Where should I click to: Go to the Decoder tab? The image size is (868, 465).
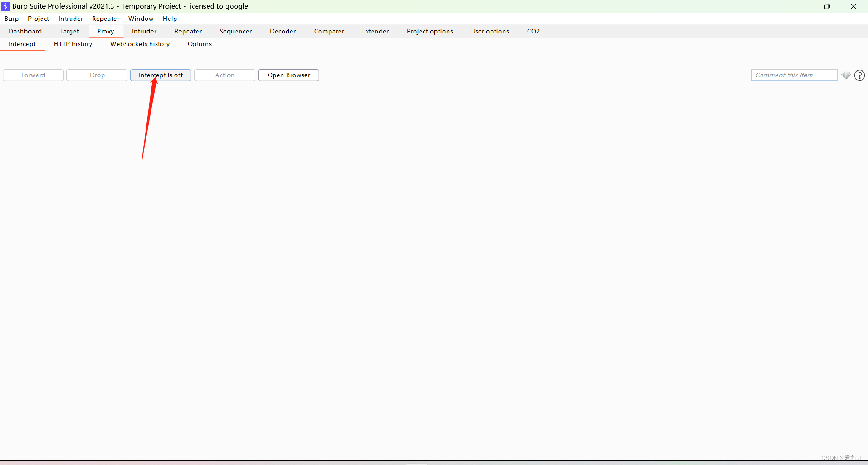click(x=283, y=31)
